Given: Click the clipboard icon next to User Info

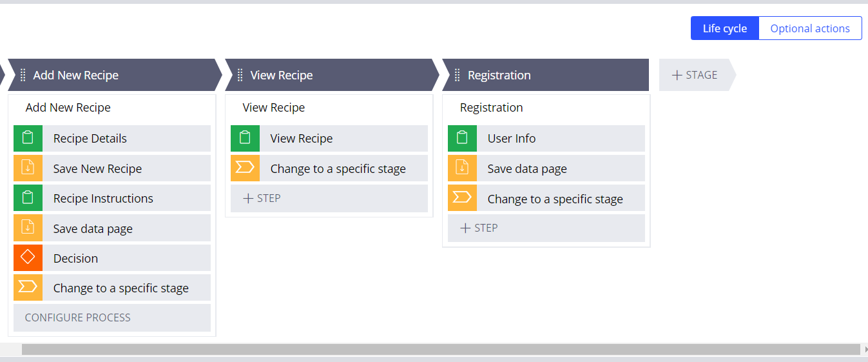Looking at the screenshot, I should (462, 138).
